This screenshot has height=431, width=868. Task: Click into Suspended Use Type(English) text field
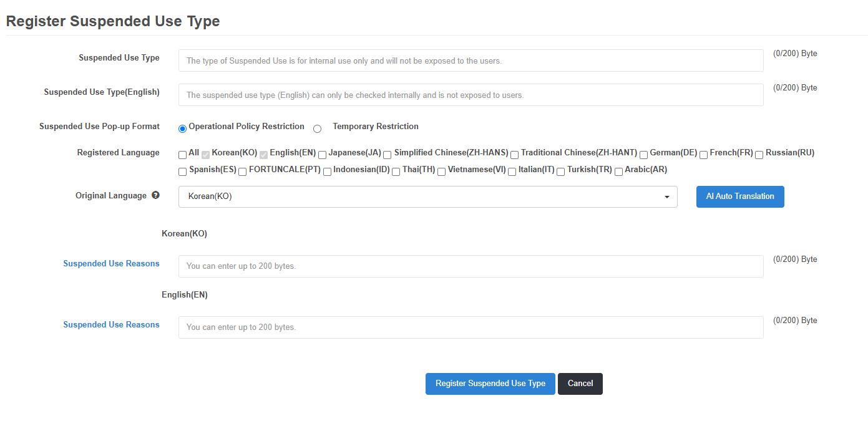point(471,95)
